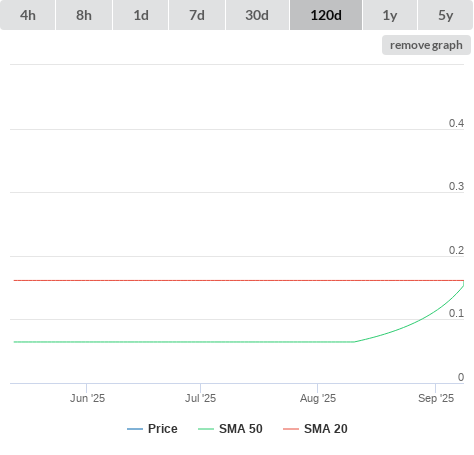The height and width of the screenshot is (455, 474).
Task: Switch chart to 1y range
Action: 390,15
